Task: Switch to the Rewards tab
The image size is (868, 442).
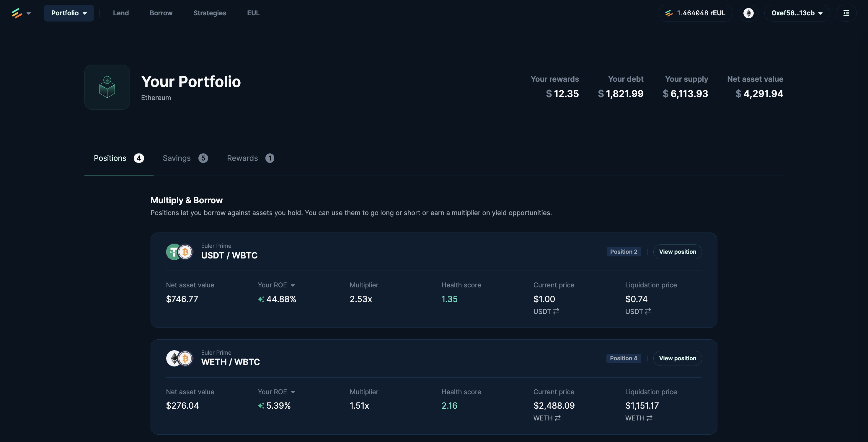Action: tap(250, 158)
